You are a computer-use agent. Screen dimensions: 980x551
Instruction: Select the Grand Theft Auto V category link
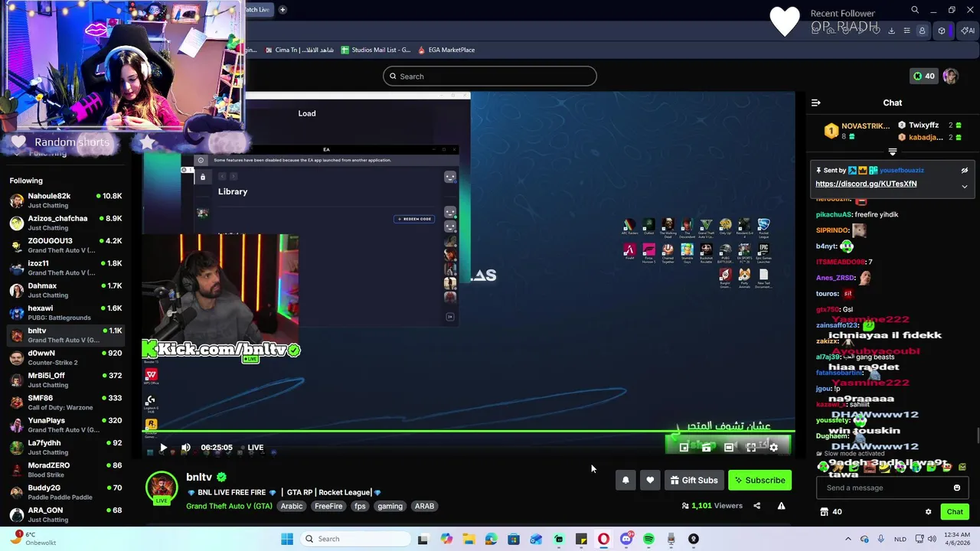(x=229, y=506)
